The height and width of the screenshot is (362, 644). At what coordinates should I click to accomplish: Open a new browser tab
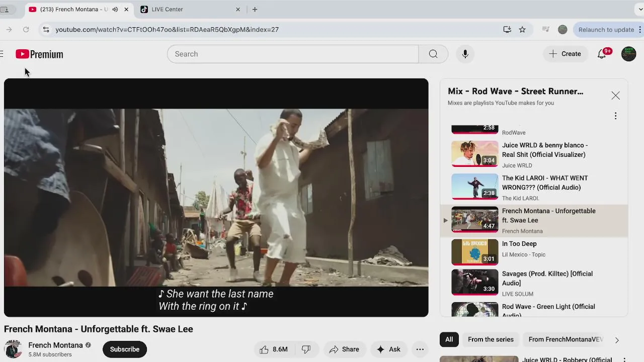(x=255, y=10)
